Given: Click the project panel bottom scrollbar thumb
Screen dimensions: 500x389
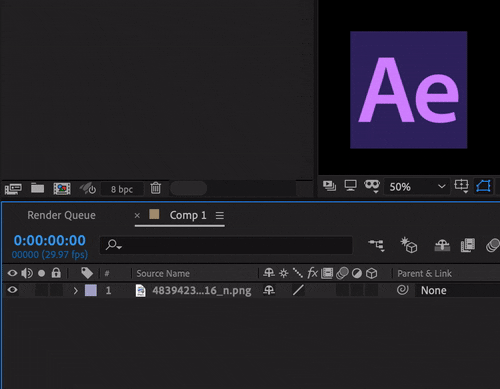Looking at the screenshot, I should pyautogui.click(x=189, y=188).
